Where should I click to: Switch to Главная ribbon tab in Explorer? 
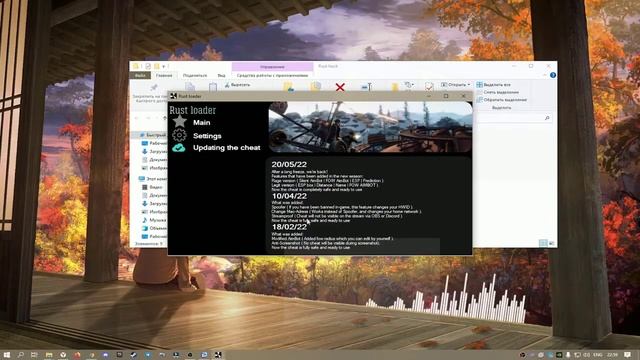164,76
